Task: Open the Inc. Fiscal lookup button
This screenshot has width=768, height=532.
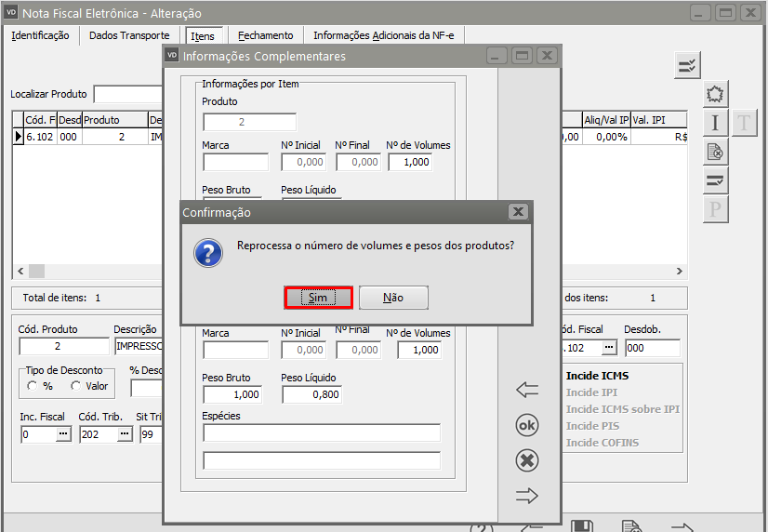Action: coord(63,434)
